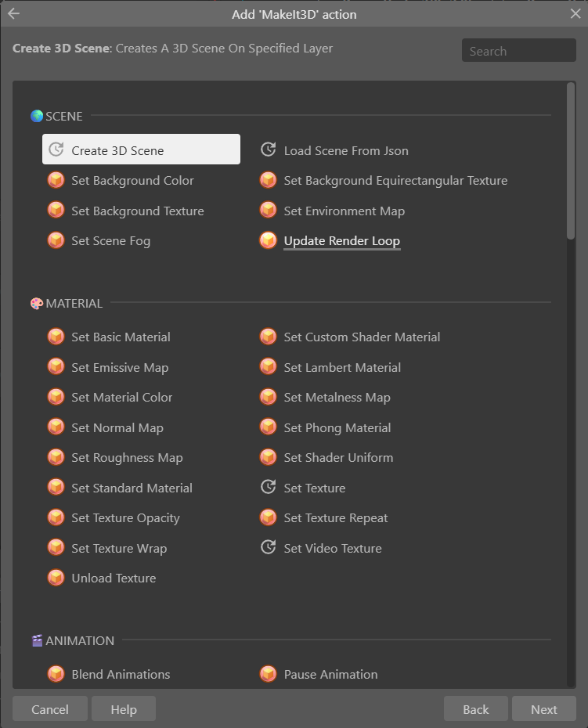The width and height of the screenshot is (588, 728).
Task: Click the Set Emissive Map cube icon
Action: pyautogui.click(x=56, y=367)
